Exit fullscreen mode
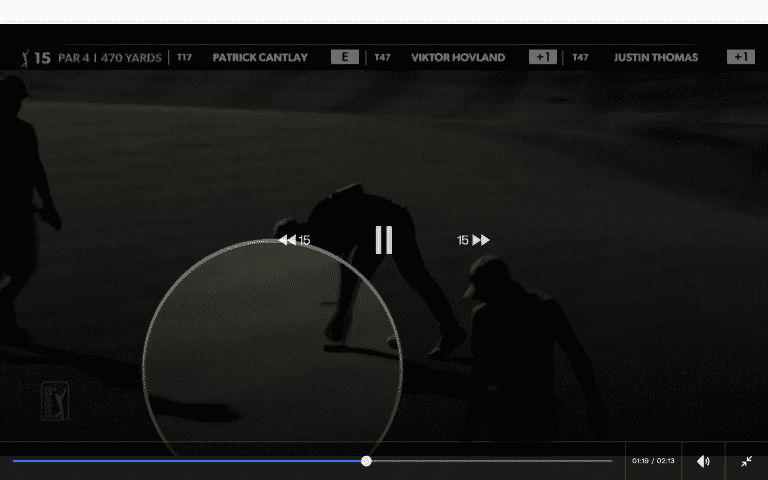 coord(746,461)
